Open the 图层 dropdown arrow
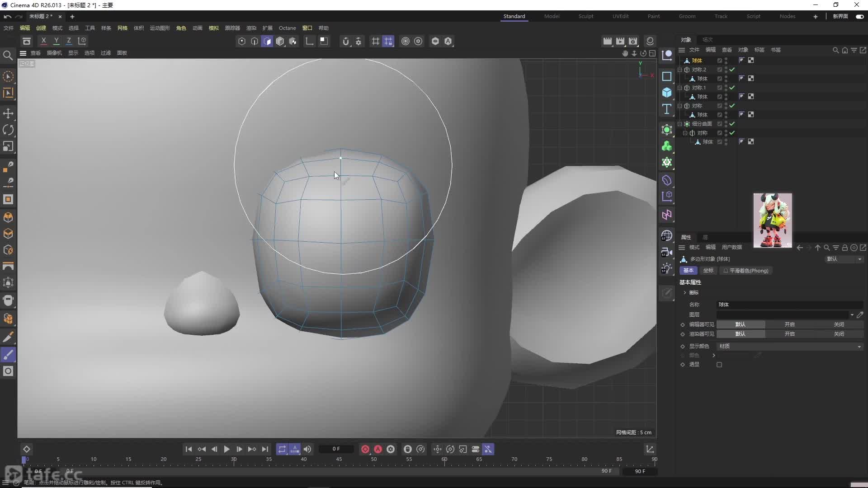The height and width of the screenshot is (488, 868). 852,315
